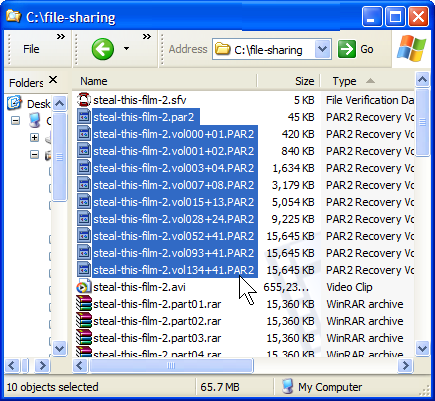Select the Desktop icon in Folders pane
Image resolution: width=435 pixels, height=401 pixels.
click(15, 103)
